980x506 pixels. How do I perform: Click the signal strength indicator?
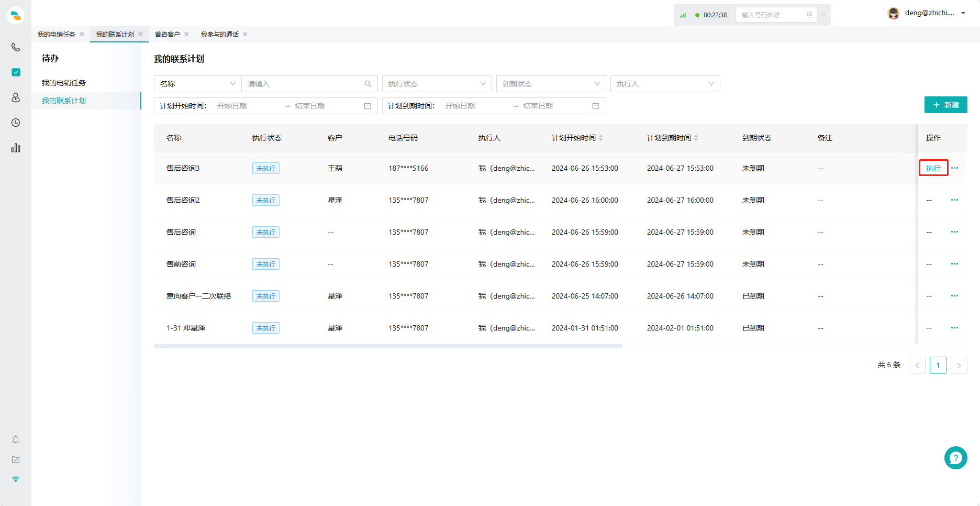[x=683, y=15]
